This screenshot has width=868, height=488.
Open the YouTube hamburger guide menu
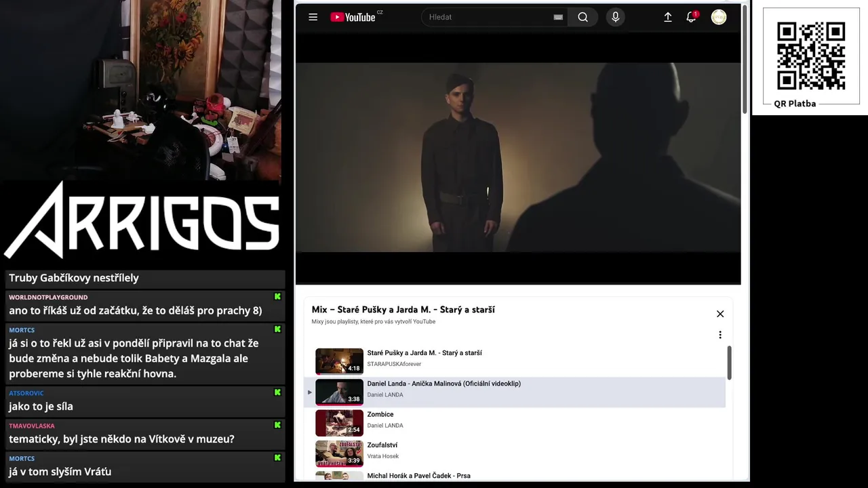pos(313,17)
